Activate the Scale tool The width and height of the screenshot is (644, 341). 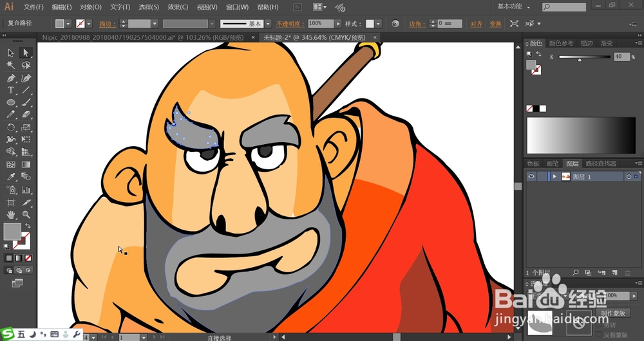click(26, 127)
